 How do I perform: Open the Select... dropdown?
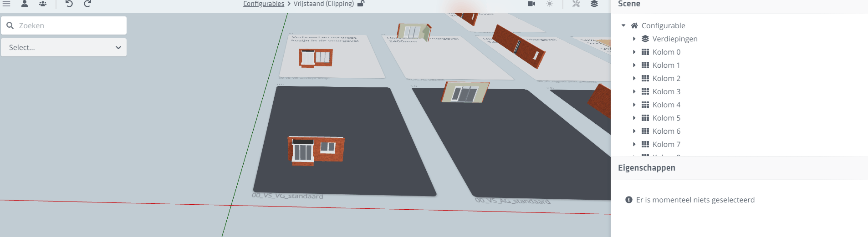64,47
